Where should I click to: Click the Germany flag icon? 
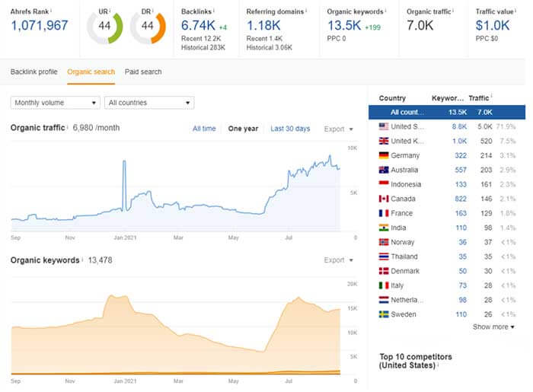tap(384, 155)
